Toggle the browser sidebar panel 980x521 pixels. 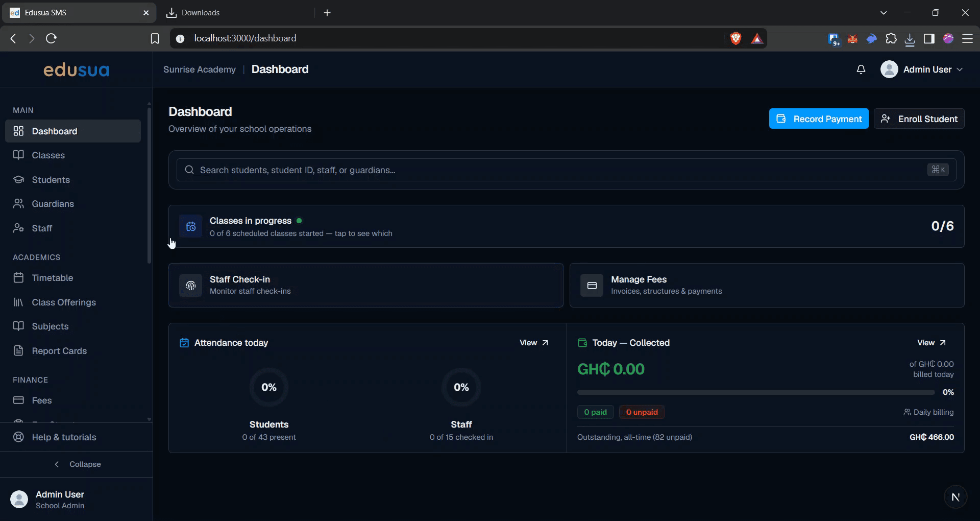pos(929,38)
